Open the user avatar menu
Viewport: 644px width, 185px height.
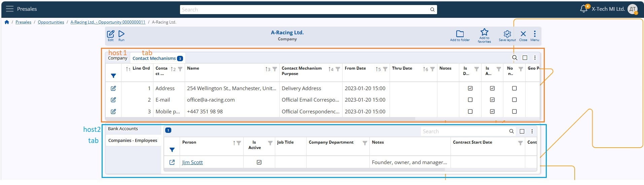click(633, 9)
